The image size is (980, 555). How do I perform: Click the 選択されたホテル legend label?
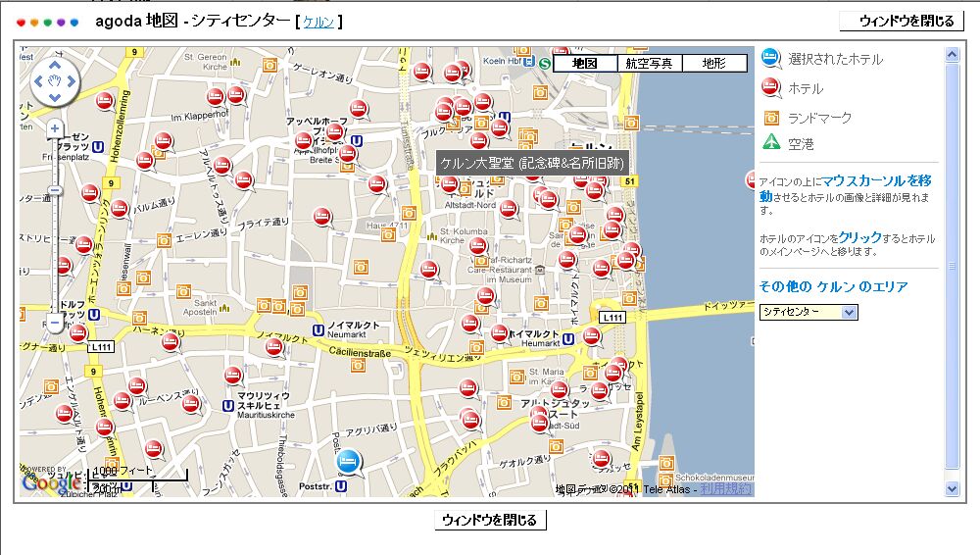[836, 60]
